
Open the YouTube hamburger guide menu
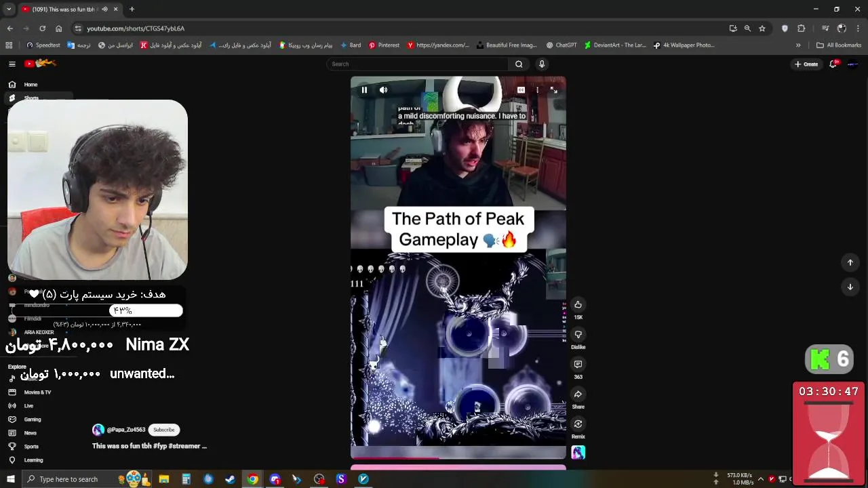point(12,64)
